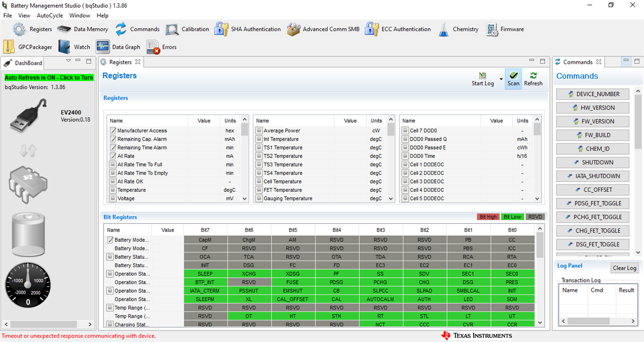Click lock icon beside Cell 7 DOD0
This screenshot has height=342, width=644.
tap(405, 131)
